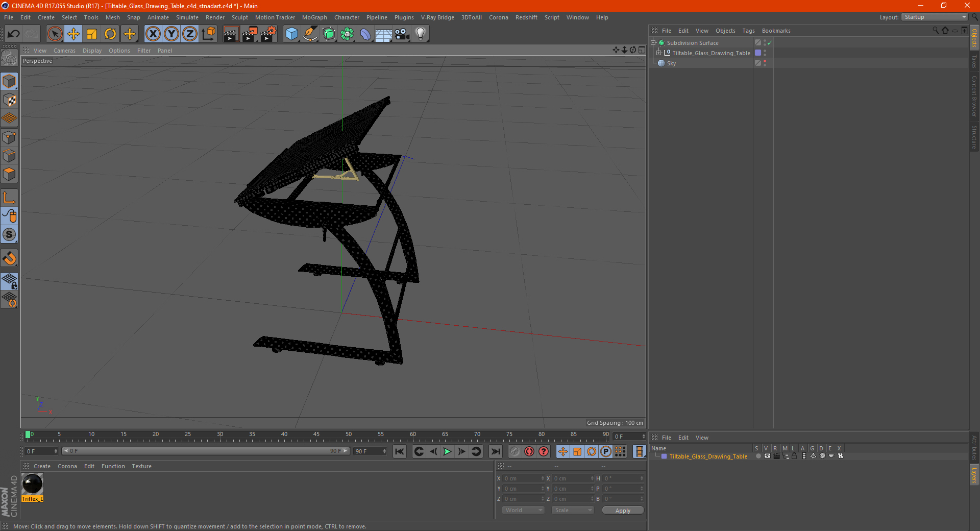Select the Triflex material thumbnail

click(32, 484)
